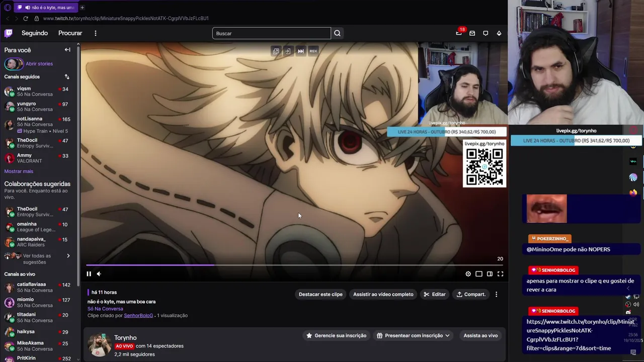Open haikysa live channel
Viewport: 644px width, 362px height.
(39, 332)
